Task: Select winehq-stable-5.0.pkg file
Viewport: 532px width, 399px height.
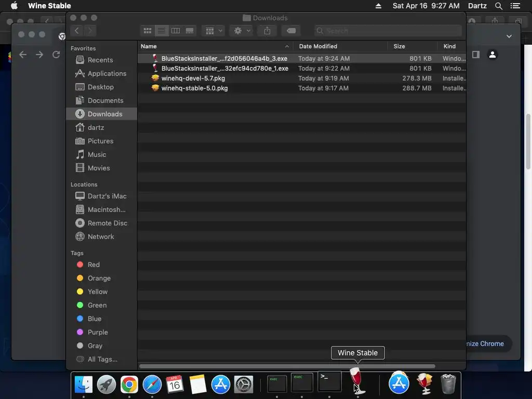Action: click(302, 88)
